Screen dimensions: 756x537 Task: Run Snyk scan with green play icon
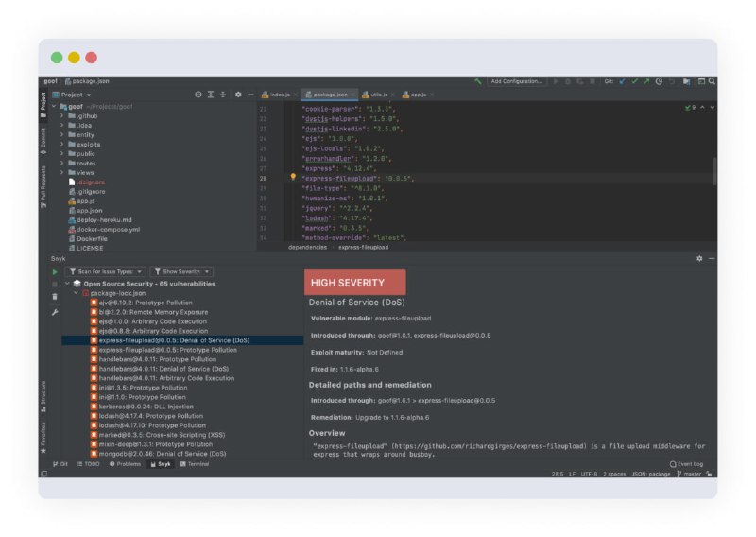pyautogui.click(x=55, y=272)
